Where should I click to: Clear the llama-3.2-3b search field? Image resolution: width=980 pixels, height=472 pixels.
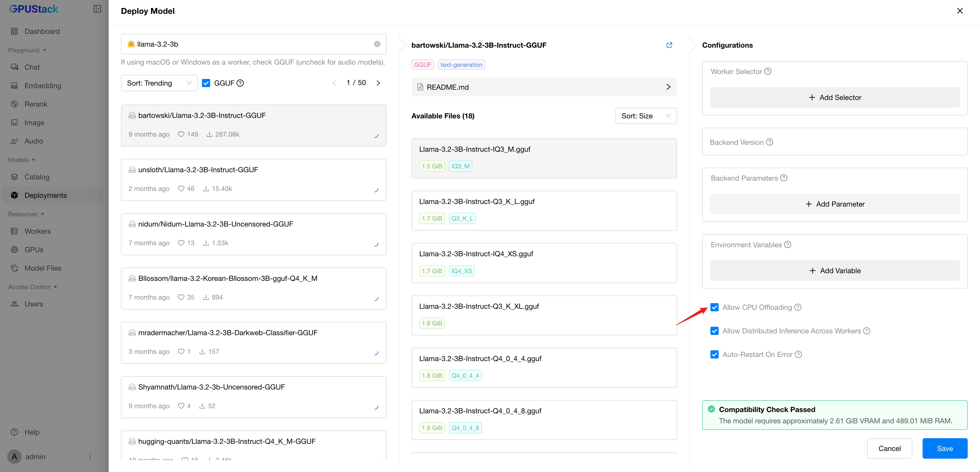pyautogui.click(x=377, y=44)
